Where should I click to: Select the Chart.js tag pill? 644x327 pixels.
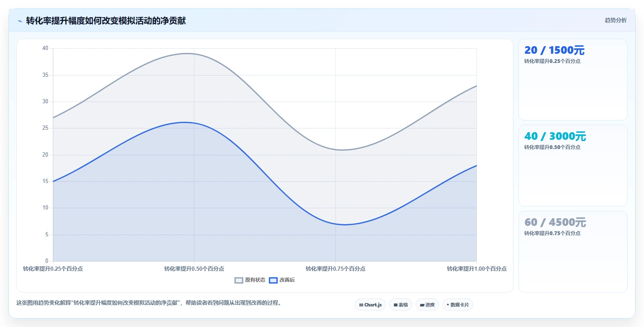coord(370,305)
